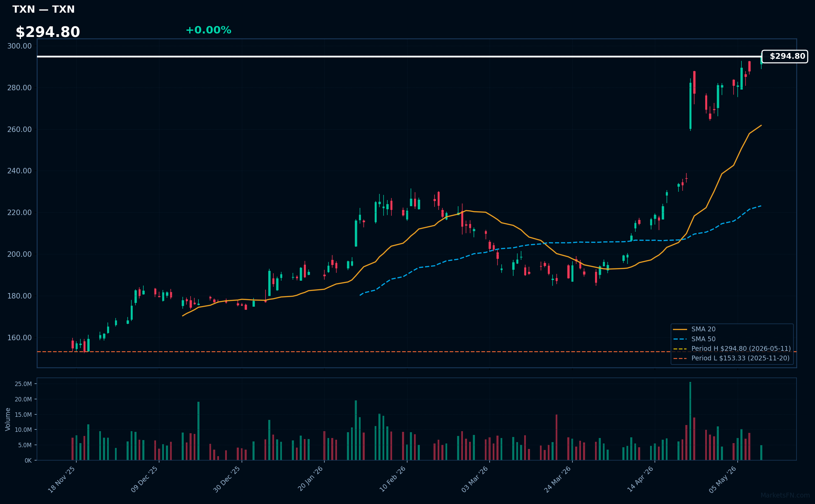Click the $294.80 price tag on right edge

tap(785, 56)
